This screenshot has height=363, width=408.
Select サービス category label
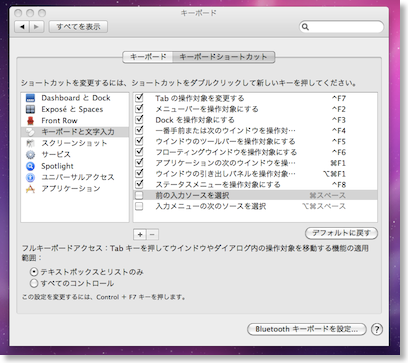click(x=56, y=155)
